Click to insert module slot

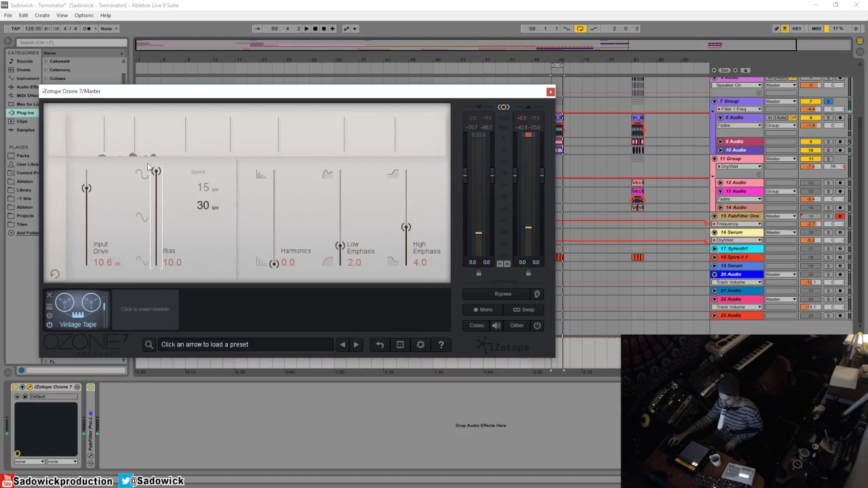(145, 309)
